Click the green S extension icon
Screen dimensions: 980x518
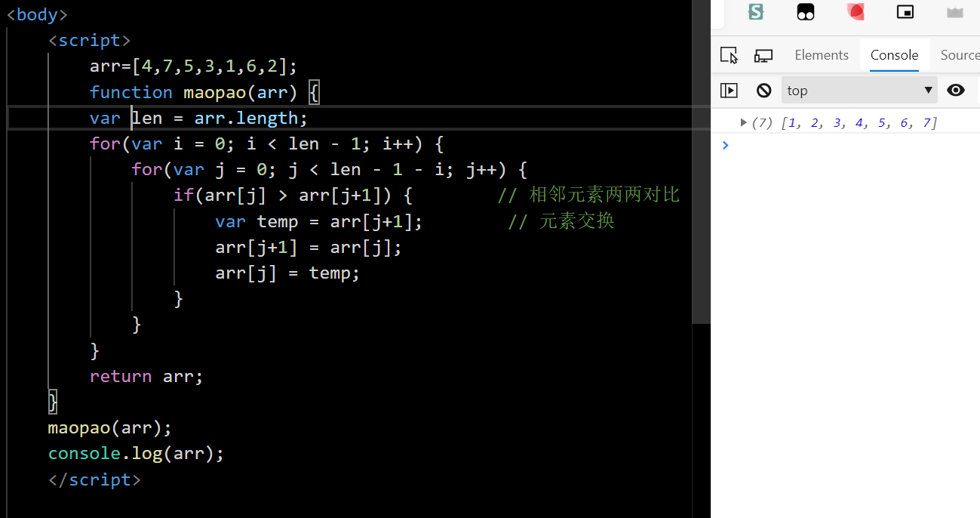[x=755, y=11]
